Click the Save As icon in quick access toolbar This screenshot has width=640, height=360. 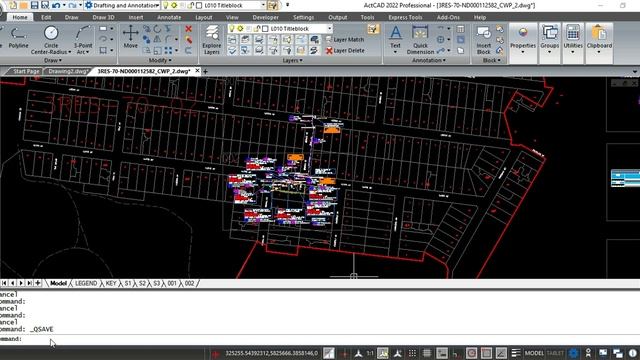pyautogui.click(x=45, y=5)
